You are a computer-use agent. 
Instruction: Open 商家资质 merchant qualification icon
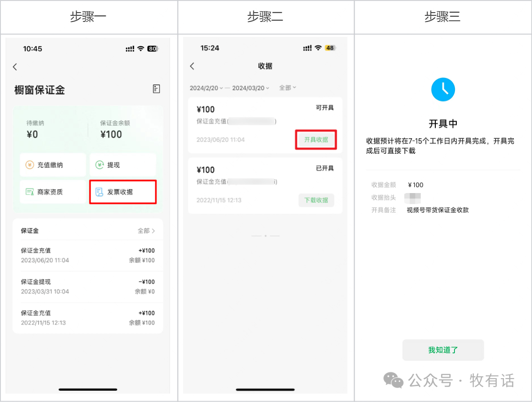pos(30,192)
